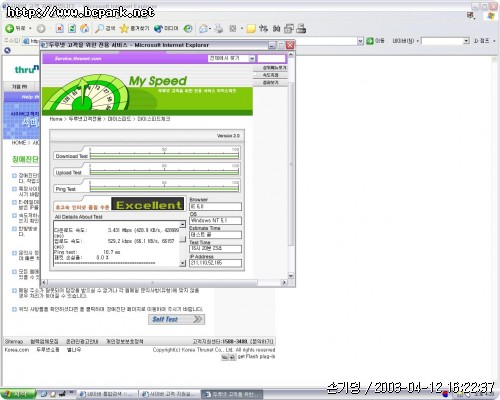
Task: Click the Internet Explorer quick launch icon
Action: click(44, 394)
